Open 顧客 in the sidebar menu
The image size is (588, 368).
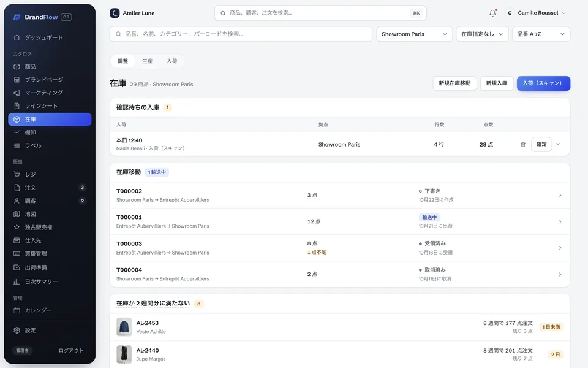pyautogui.click(x=50, y=201)
